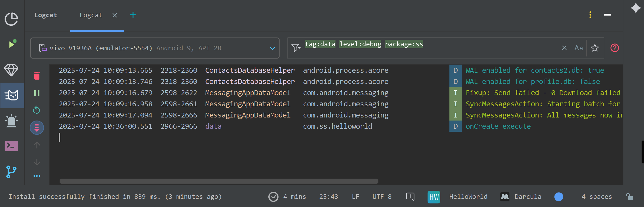Viewport: 644px width, 207px height.
Task: Open the App Quality Insights diamond icon
Action: click(11, 70)
